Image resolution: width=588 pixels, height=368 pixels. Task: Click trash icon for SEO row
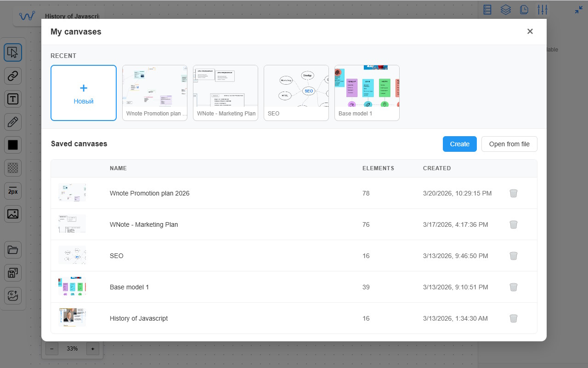514,256
